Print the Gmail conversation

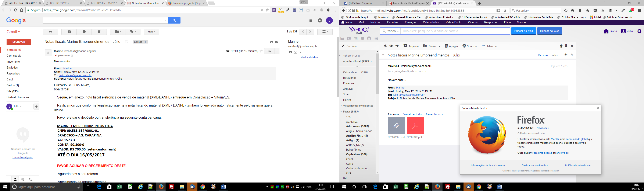pyautogui.click(x=272, y=42)
